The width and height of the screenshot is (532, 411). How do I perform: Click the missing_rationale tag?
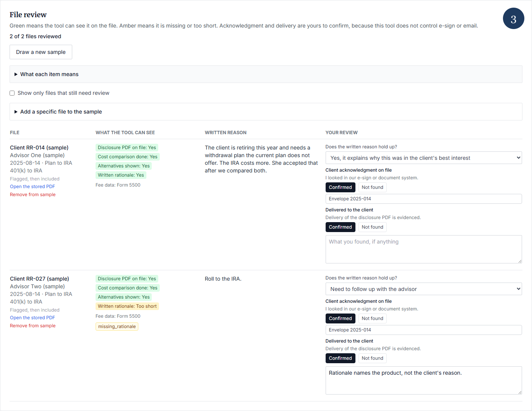point(117,327)
